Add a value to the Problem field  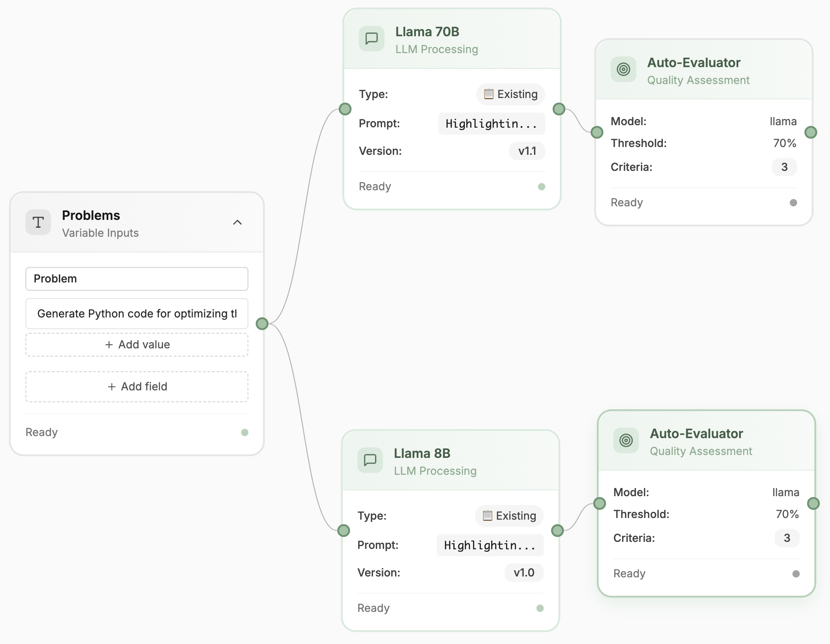pos(137,345)
